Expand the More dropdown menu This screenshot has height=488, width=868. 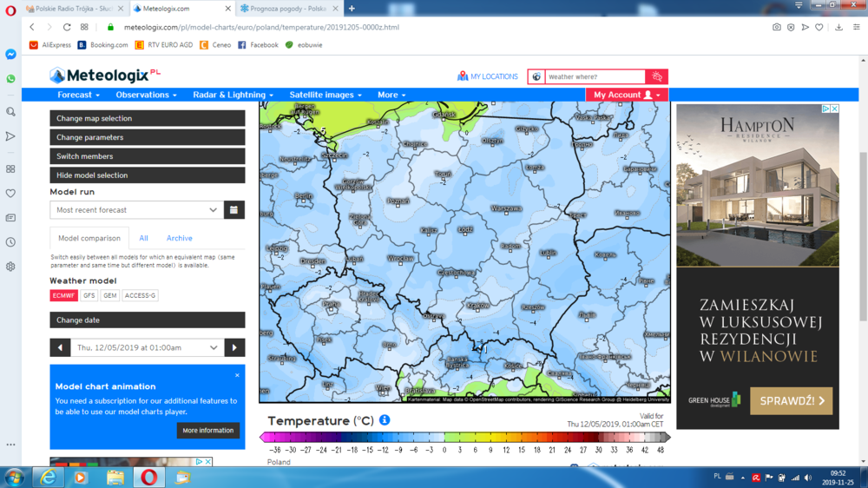[x=391, y=95]
